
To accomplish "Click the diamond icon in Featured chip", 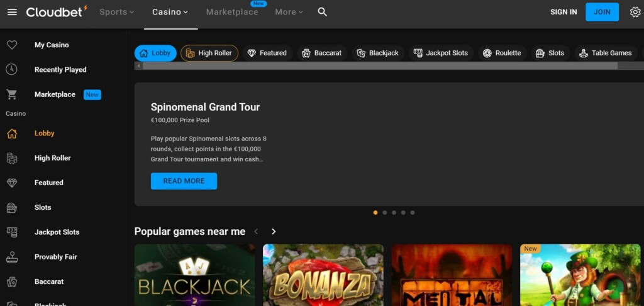I will [252, 53].
